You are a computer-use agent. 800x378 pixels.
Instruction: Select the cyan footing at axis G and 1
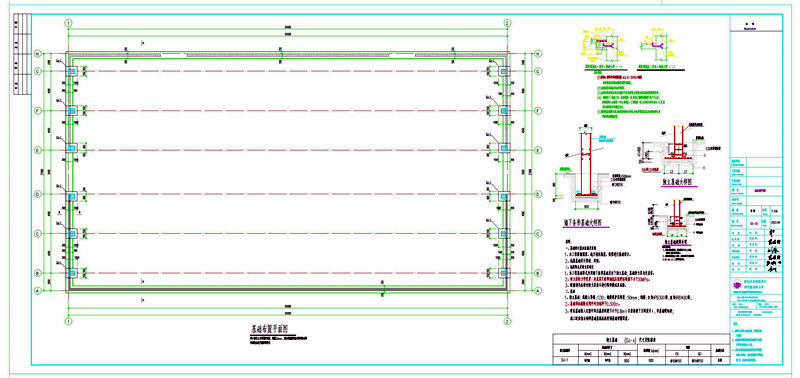[x=71, y=71]
